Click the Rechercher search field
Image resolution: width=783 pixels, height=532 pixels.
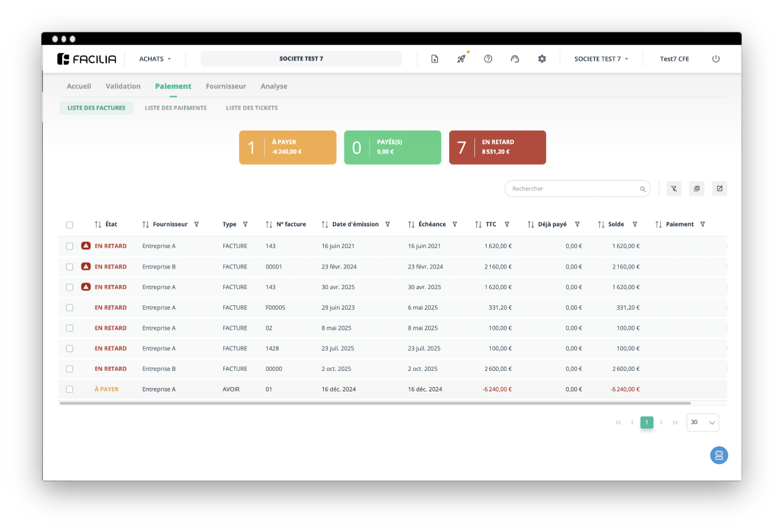pyautogui.click(x=574, y=189)
